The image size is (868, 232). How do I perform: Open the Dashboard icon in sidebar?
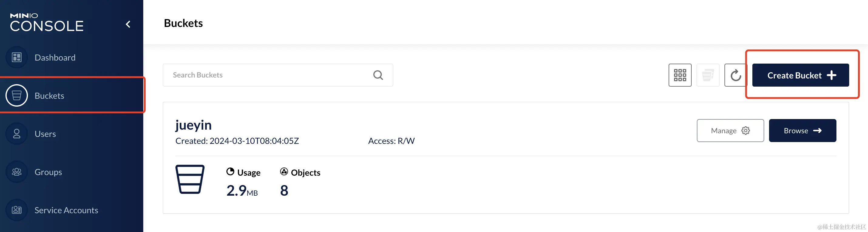(x=16, y=58)
